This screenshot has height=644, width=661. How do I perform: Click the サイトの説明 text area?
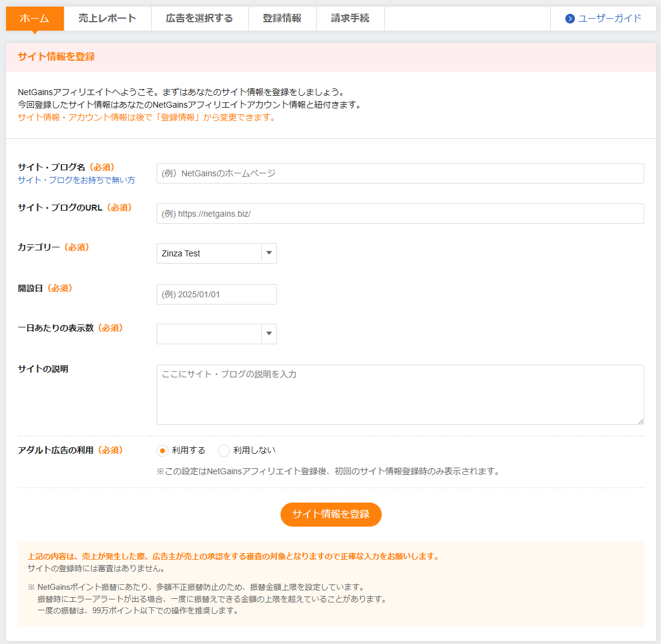(x=400, y=395)
